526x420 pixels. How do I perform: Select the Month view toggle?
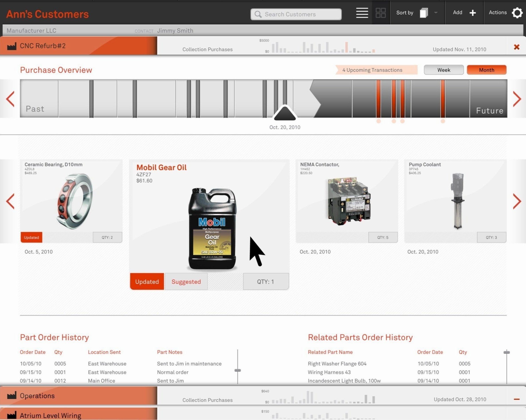pos(487,70)
